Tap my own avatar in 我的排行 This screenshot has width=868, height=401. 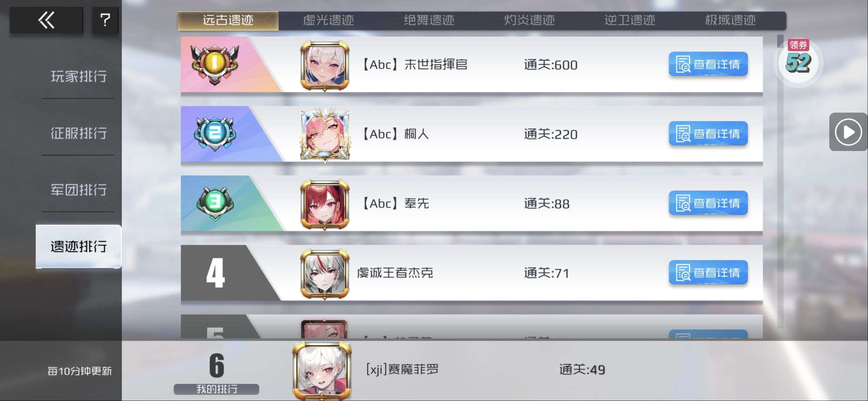click(322, 370)
